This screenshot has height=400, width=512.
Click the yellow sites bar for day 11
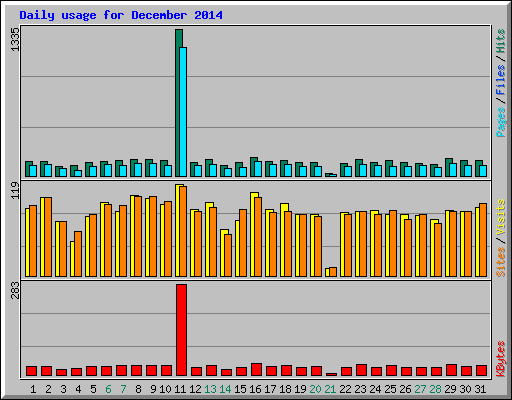pos(177,230)
